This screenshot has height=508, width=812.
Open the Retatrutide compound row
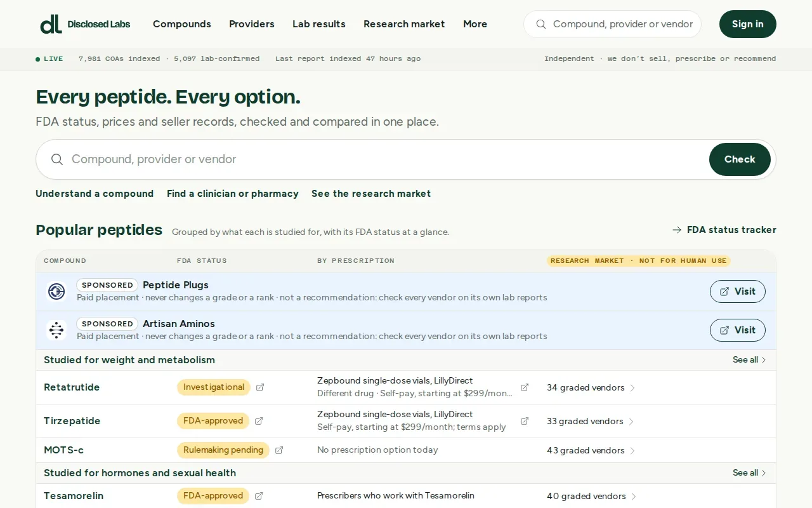(72, 387)
